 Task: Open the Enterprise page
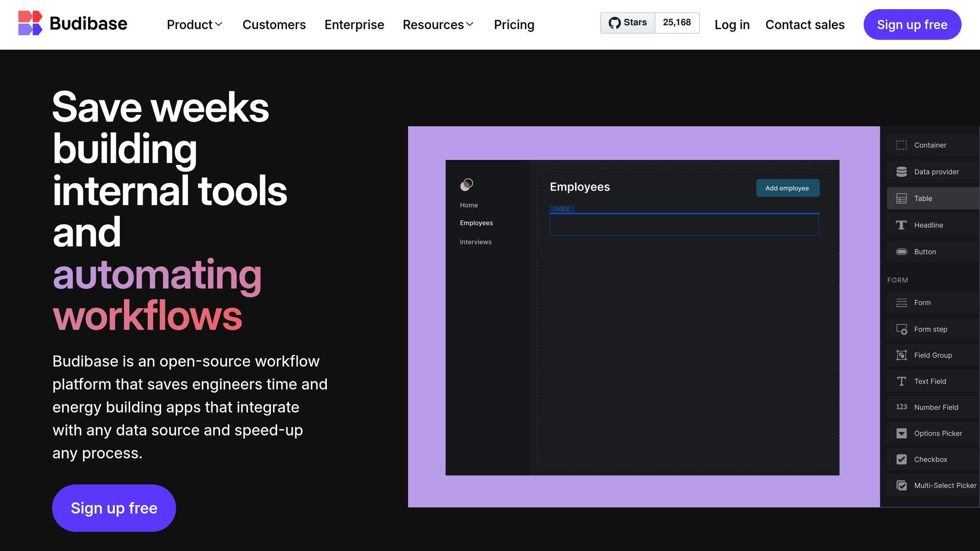(354, 24)
